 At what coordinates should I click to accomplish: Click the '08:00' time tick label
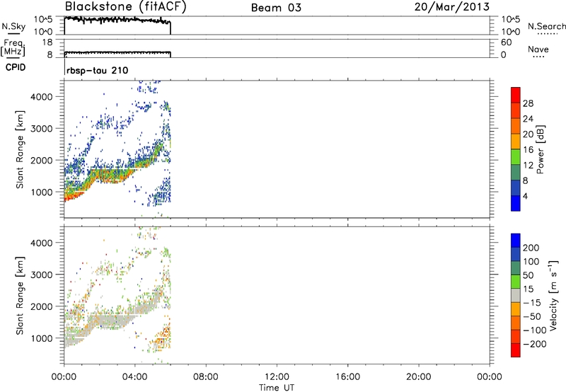click(x=205, y=377)
